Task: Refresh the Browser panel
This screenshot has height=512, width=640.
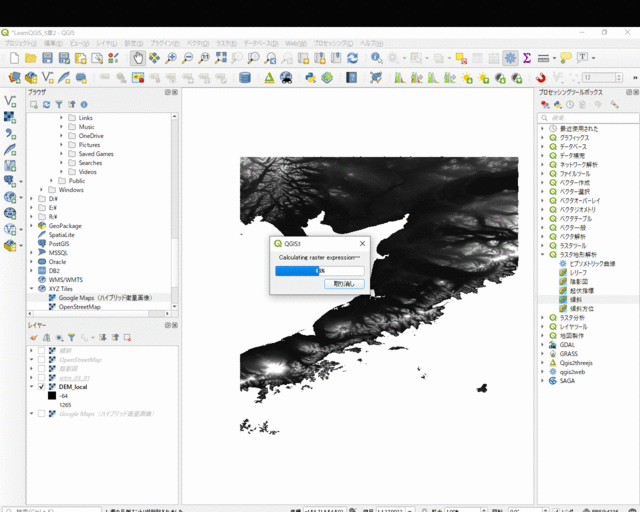Action: (x=47, y=105)
